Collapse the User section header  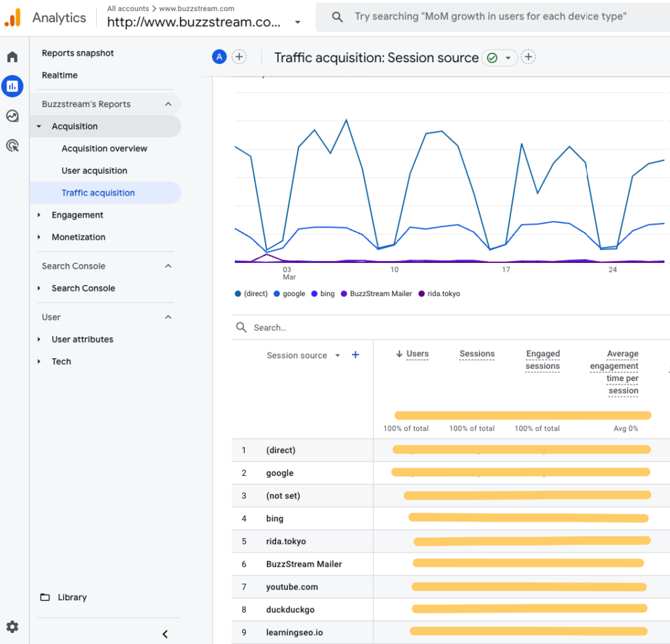[168, 317]
